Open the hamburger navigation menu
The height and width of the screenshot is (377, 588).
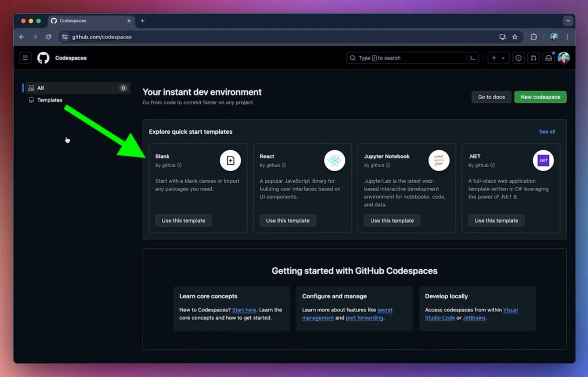coord(25,58)
